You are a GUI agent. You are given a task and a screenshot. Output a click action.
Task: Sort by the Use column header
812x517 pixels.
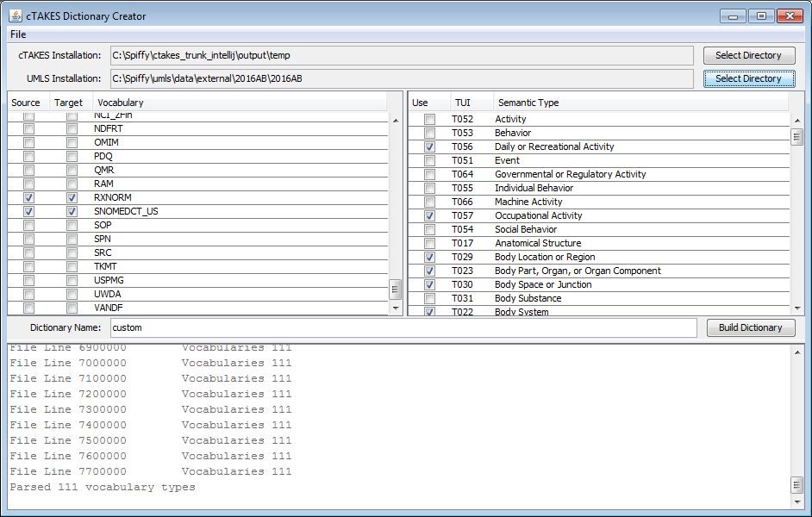tap(428, 103)
